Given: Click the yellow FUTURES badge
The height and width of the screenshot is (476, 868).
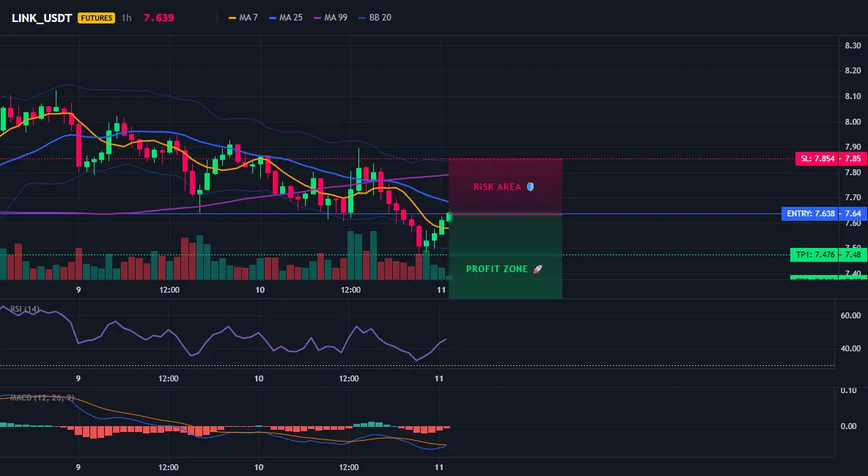Looking at the screenshot, I should click(96, 18).
